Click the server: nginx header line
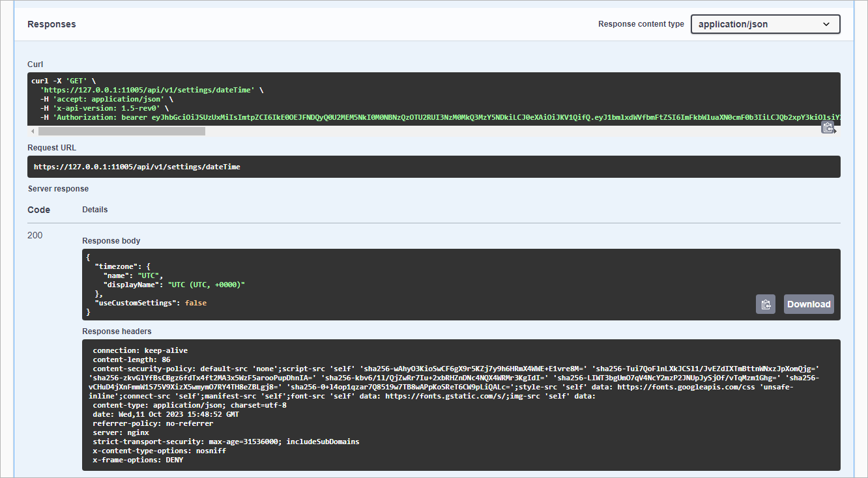Image resolution: width=868 pixels, height=478 pixels. coord(121,432)
